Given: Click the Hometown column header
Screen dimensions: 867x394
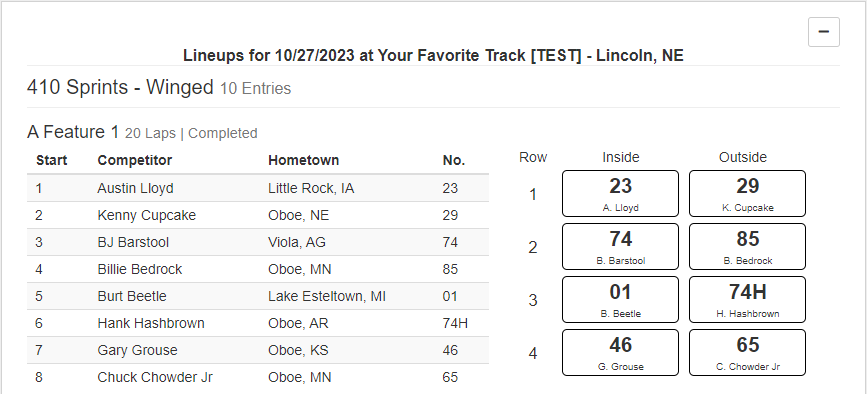Looking at the screenshot, I should click(304, 160).
